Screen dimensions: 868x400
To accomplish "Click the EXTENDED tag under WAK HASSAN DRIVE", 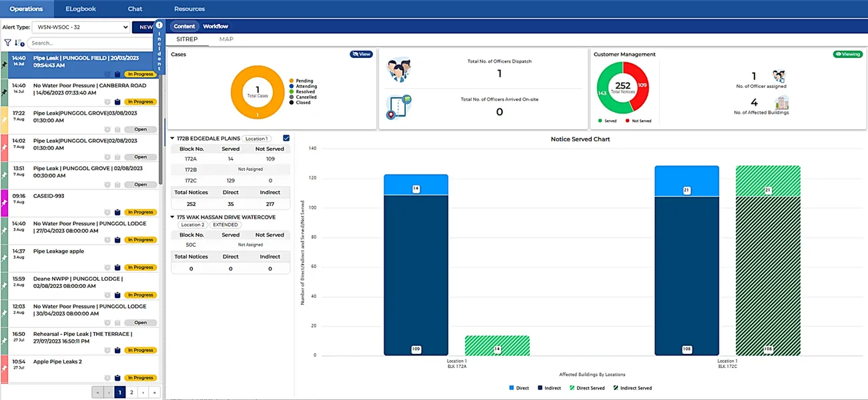I will pyautogui.click(x=225, y=225).
